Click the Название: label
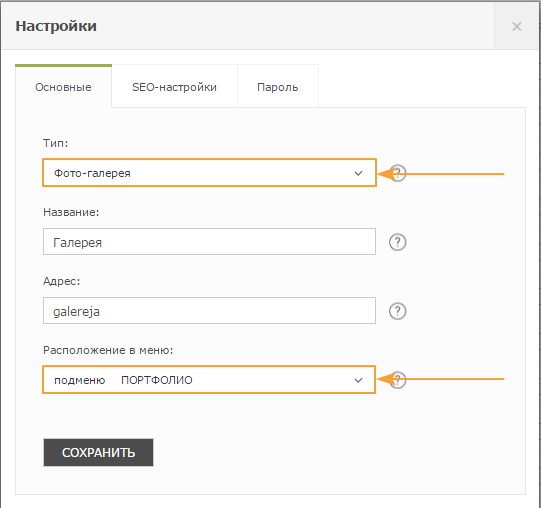541x508 pixels. coord(71,212)
